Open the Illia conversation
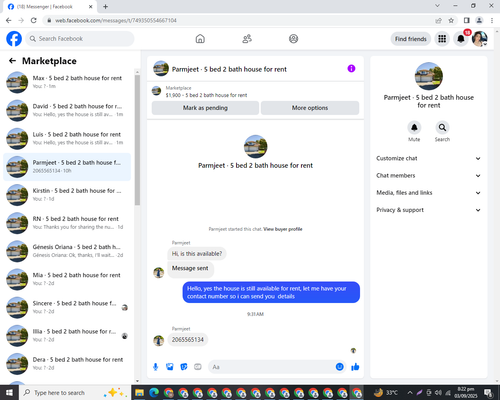Screen dimensions: 500x400 67,336
